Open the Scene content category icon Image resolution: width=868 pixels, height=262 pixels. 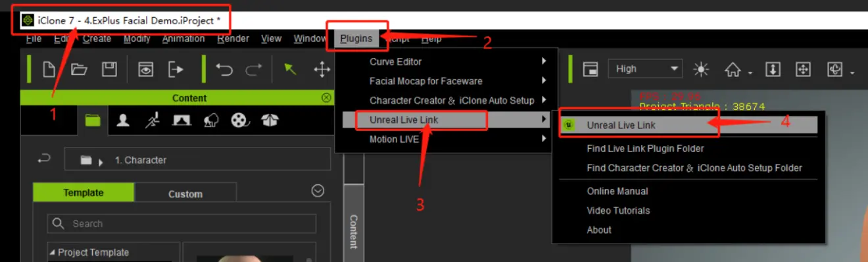[181, 120]
